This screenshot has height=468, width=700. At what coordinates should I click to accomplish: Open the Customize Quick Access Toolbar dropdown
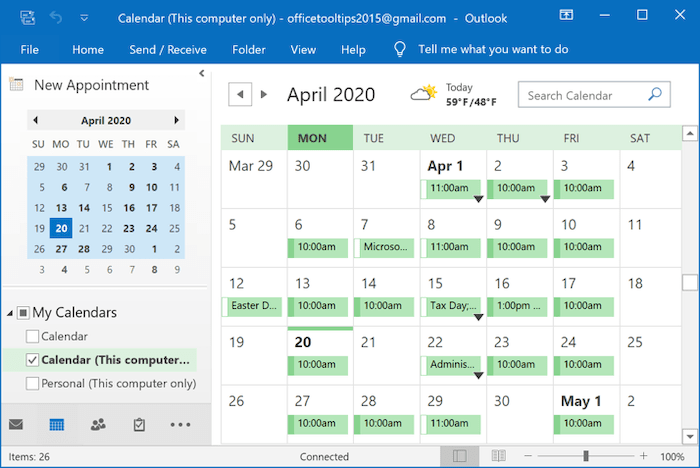84,18
